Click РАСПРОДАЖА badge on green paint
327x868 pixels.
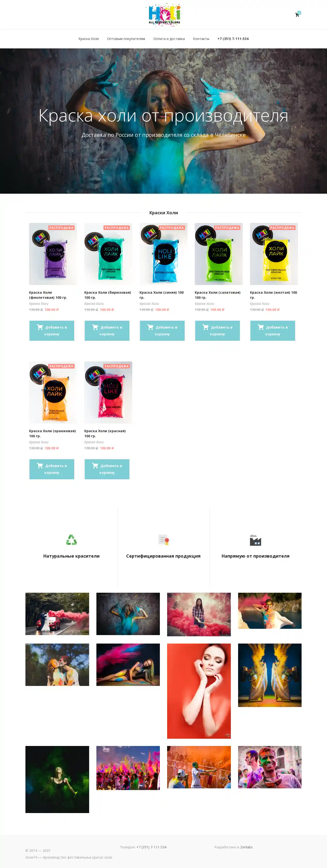coord(227,228)
